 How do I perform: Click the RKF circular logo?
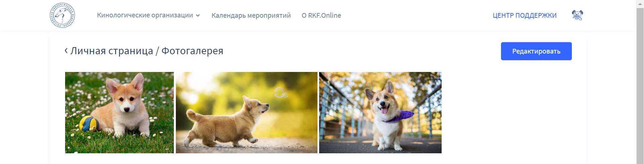[x=62, y=15]
